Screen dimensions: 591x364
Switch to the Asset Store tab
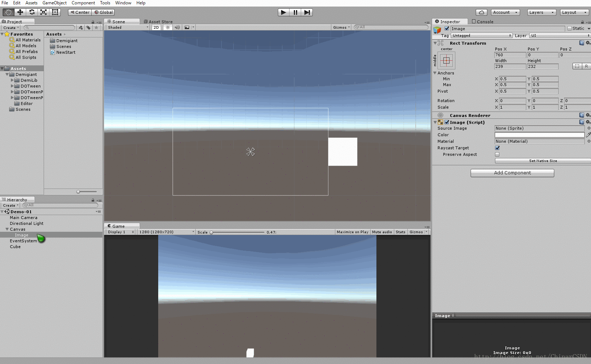point(158,22)
